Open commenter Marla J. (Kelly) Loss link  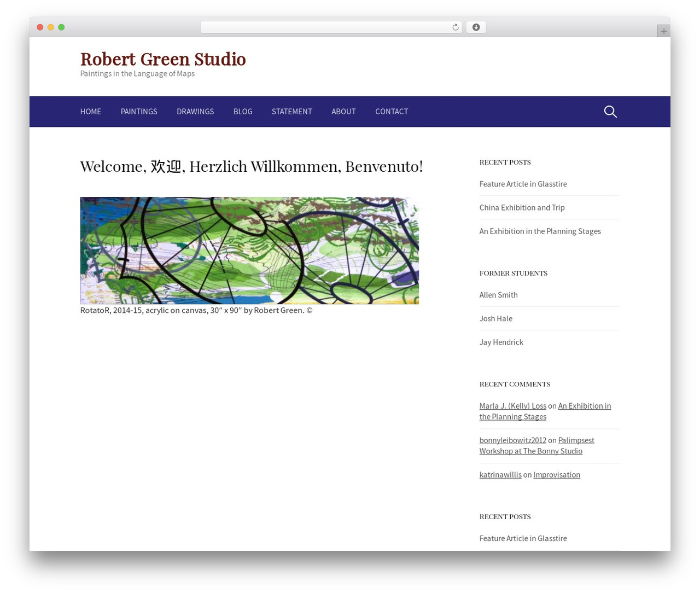(512, 406)
